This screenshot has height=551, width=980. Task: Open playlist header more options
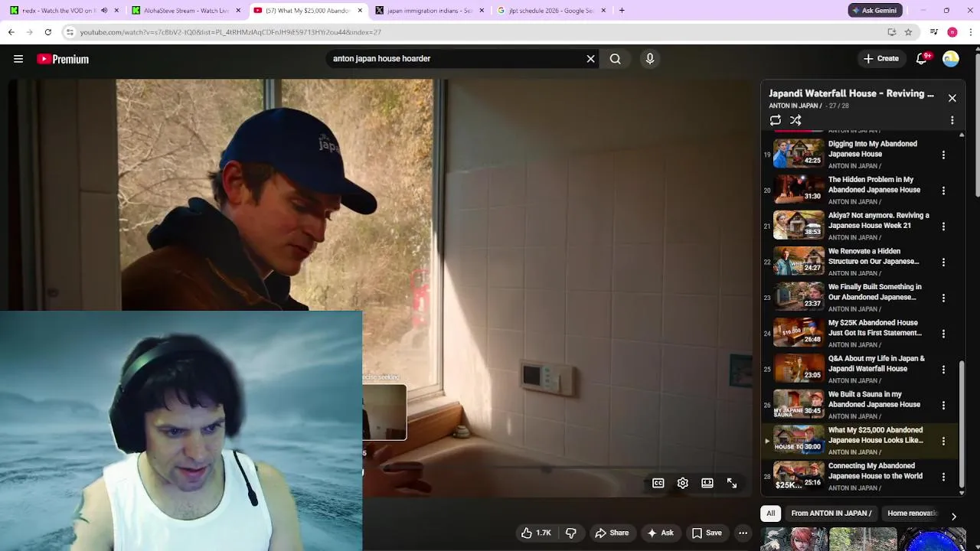tap(952, 120)
